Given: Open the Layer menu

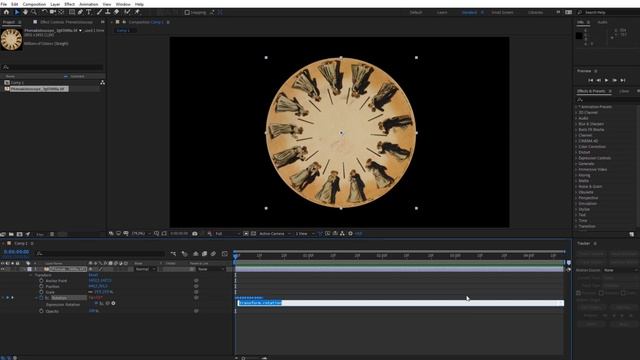Looking at the screenshot, I should click(x=55, y=4).
